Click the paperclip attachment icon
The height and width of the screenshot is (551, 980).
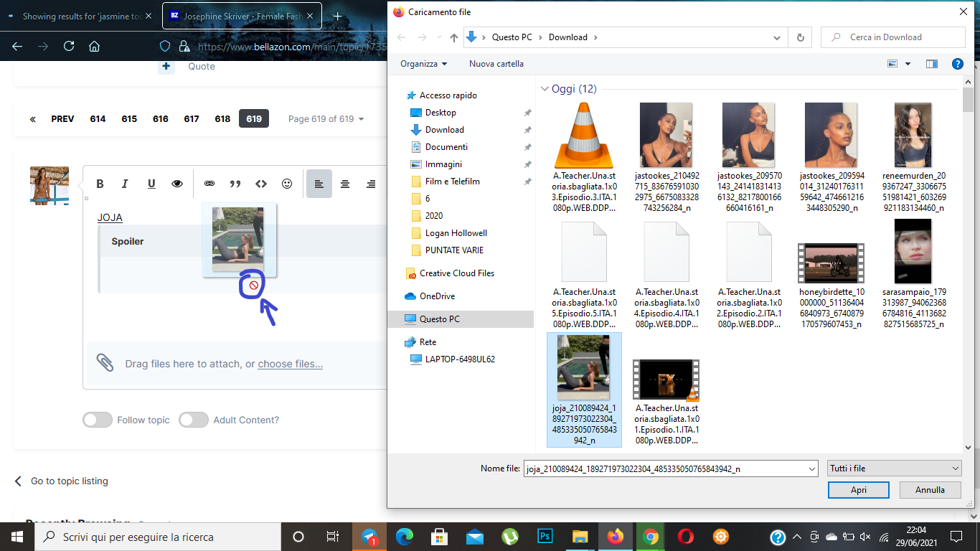point(105,363)
